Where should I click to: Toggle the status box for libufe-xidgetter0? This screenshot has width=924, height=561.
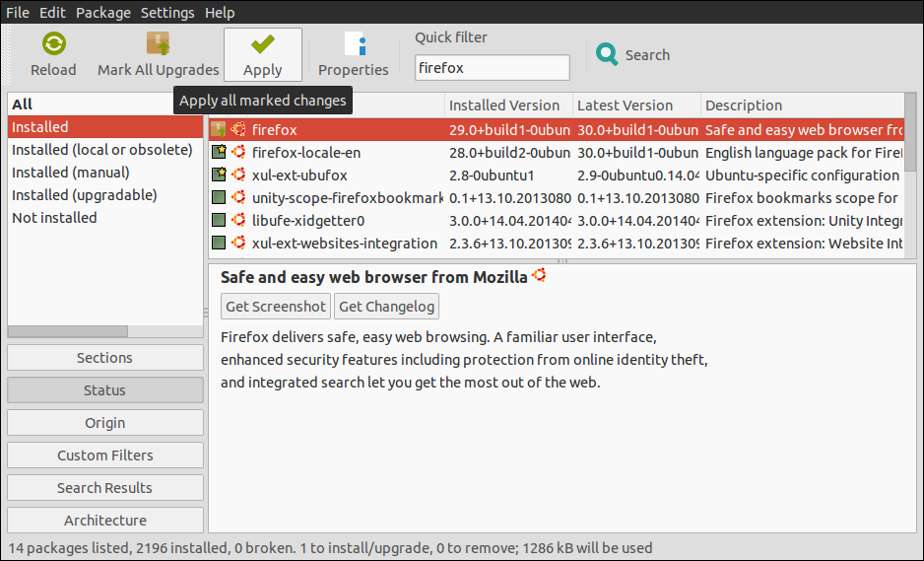click(x=219, y=220)
